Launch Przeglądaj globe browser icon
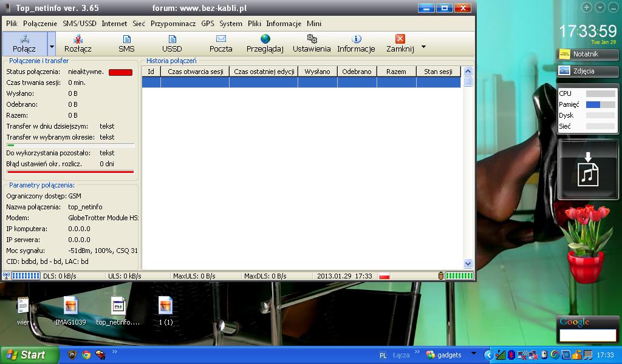 pyautogui.click(x=265, y=39)
